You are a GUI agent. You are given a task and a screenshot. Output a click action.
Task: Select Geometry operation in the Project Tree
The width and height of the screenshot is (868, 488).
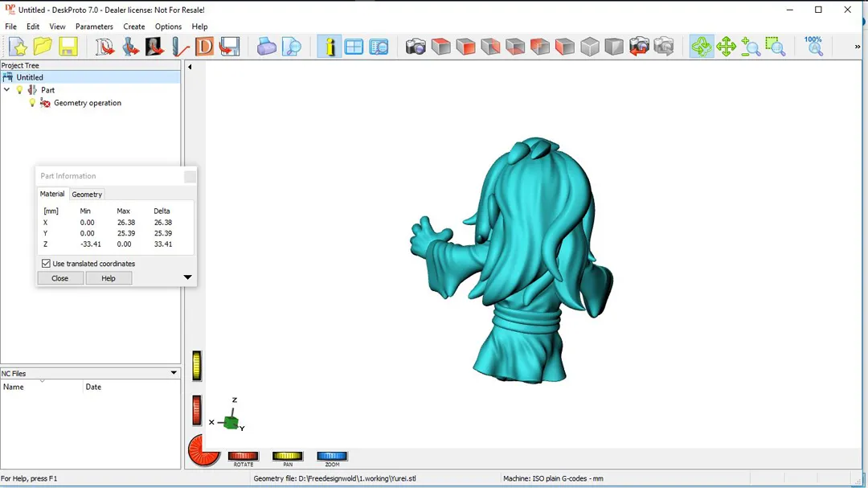(x=88, y=103)
